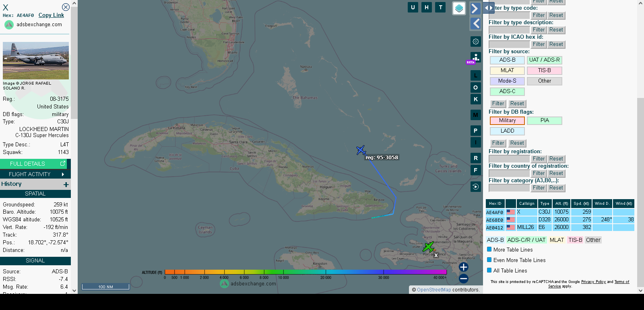Click the right arrow sidebar toggle
Viewport: 644px width, 310px height.
click(x=475, y=8)
